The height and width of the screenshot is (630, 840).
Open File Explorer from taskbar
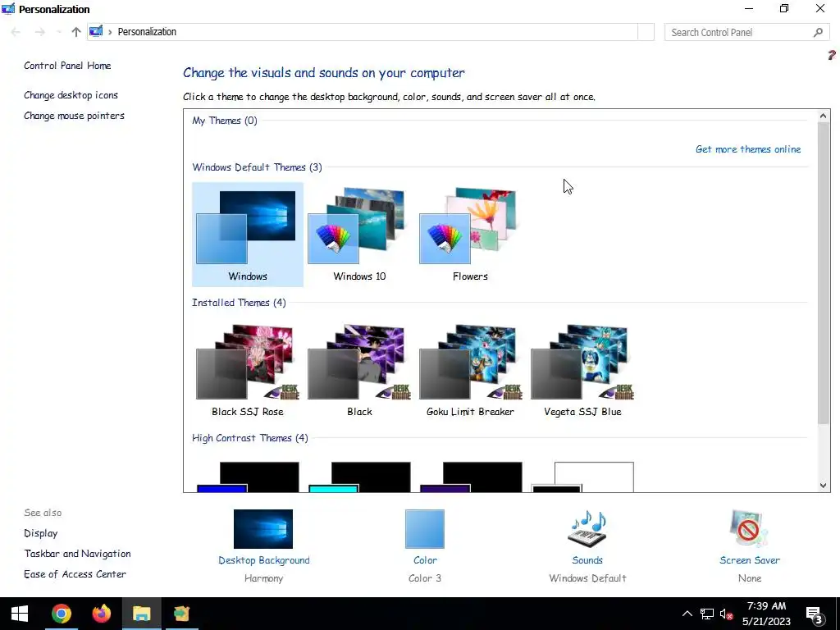(141, 614)
